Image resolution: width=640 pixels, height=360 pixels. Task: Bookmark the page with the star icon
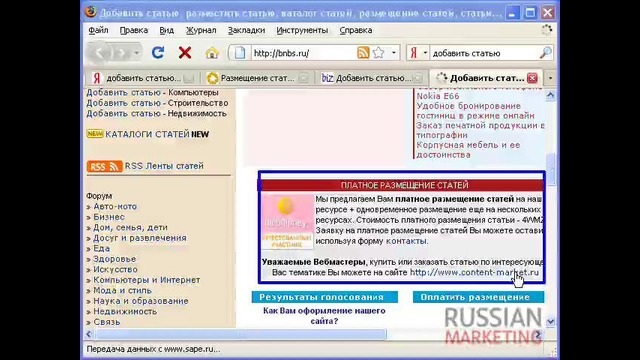tap(379, 53)
